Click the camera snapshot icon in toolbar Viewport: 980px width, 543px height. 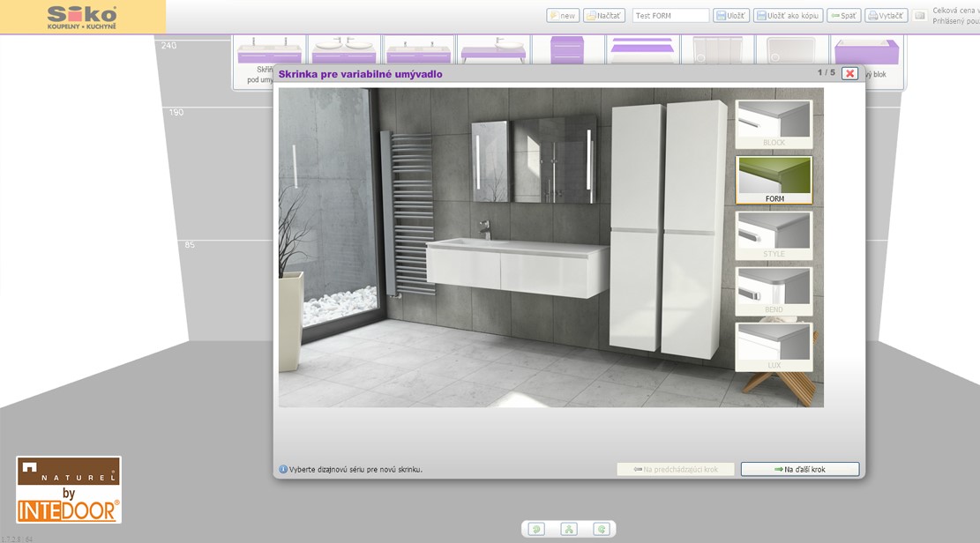(x=919, y=16)
